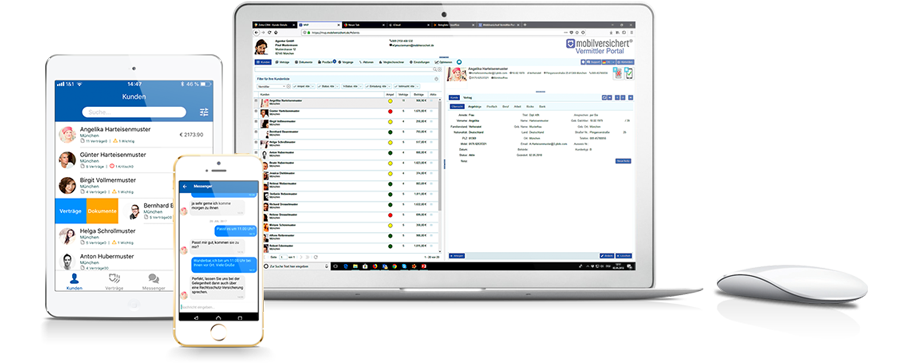This screenshot has height=363, width=900.
Task: Tap the back arrow in phone Messenger
Action: [185, 187]
